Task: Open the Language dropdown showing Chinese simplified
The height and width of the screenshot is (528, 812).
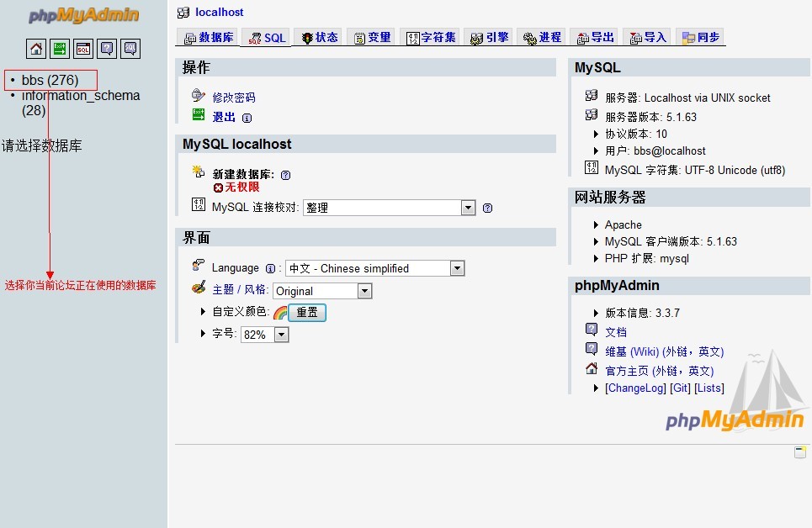Action: [x=375, y=268]
